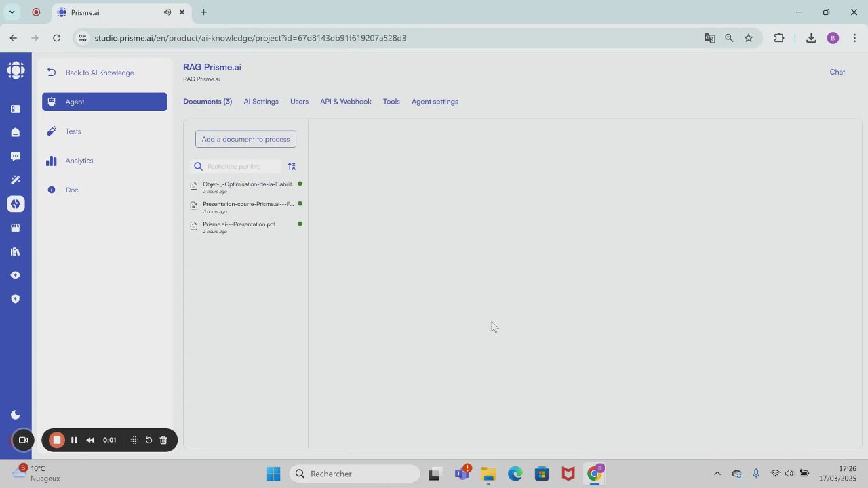
Task: Open the Users tab
Action: click(299, 102)
